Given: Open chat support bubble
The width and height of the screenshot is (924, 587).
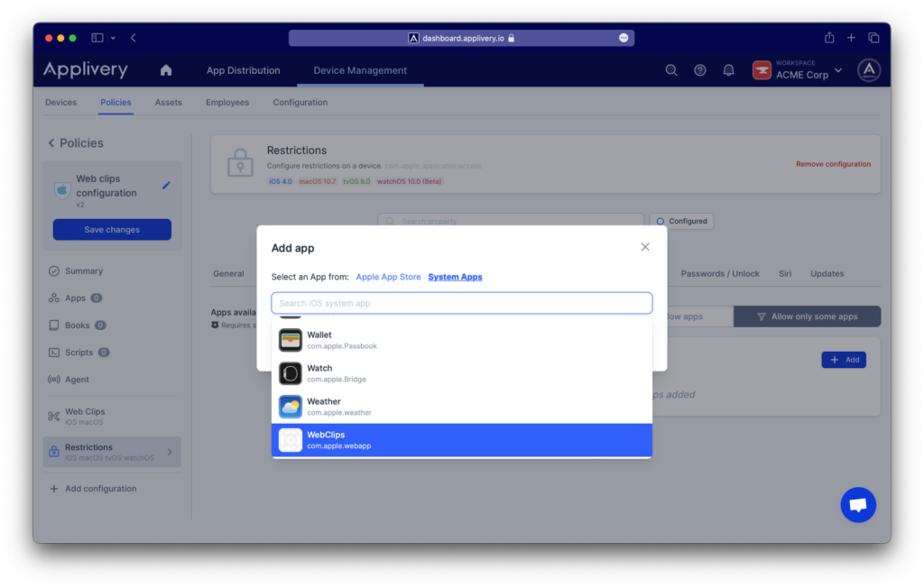Looking at the screenshot, I should pos(858,505).
